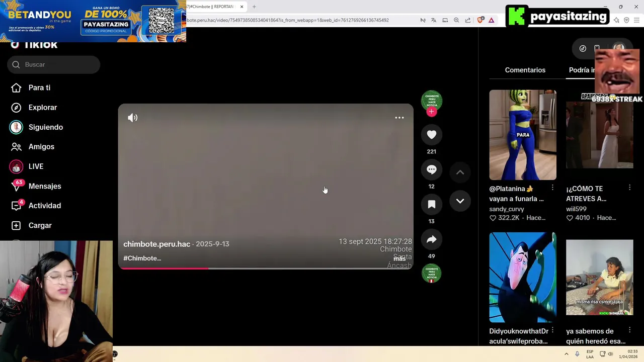Click the wiil599 username
The width and height of the screenshot is (644, 362).
click(576, 209)
